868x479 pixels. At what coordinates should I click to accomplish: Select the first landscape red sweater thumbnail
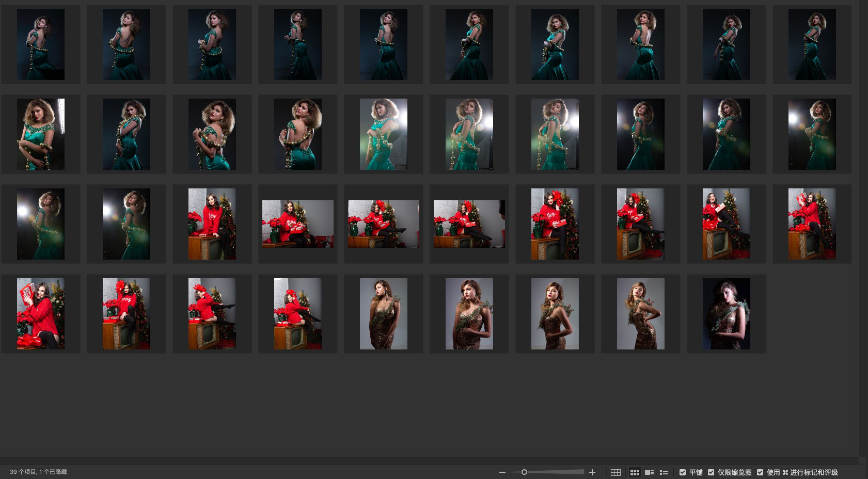tap(298, 224)
